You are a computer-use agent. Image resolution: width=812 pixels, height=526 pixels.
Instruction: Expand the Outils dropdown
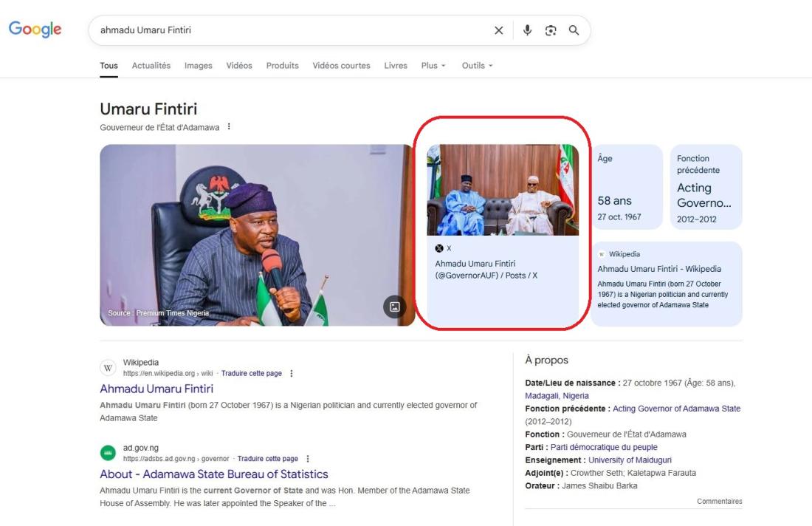pyautogui.click(x=477, y=66)
